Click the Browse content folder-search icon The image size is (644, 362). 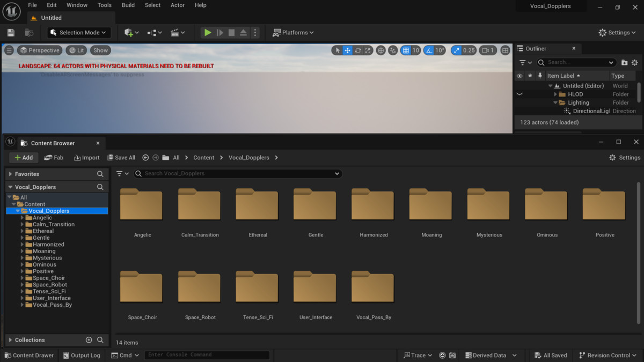tap(29, 33)
